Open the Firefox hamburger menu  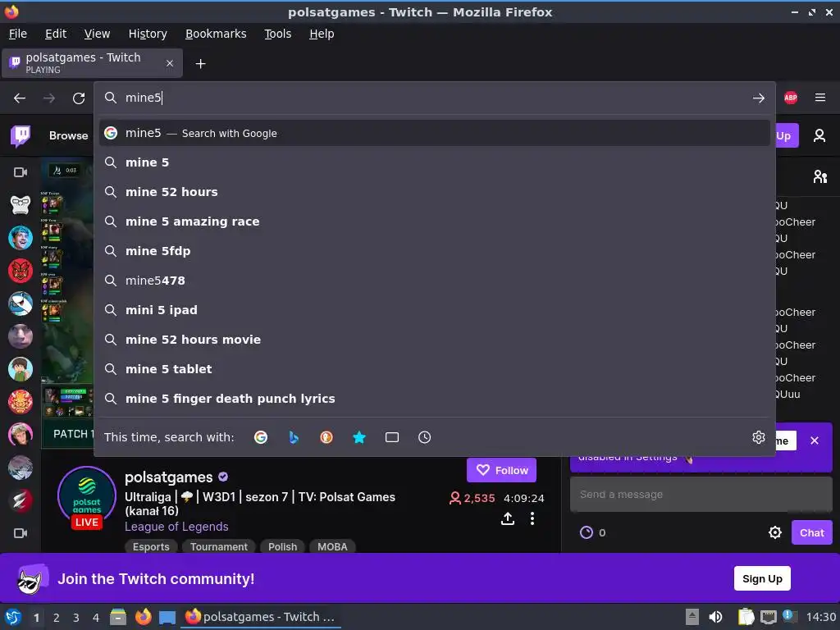click(x=820, y=98)
